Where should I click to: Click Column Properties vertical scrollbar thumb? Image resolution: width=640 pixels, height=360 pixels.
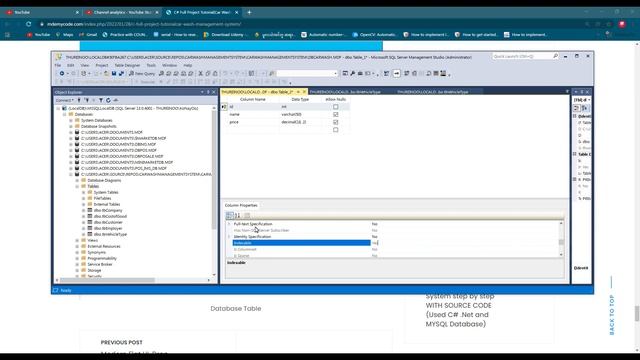[x=561, y=242]
